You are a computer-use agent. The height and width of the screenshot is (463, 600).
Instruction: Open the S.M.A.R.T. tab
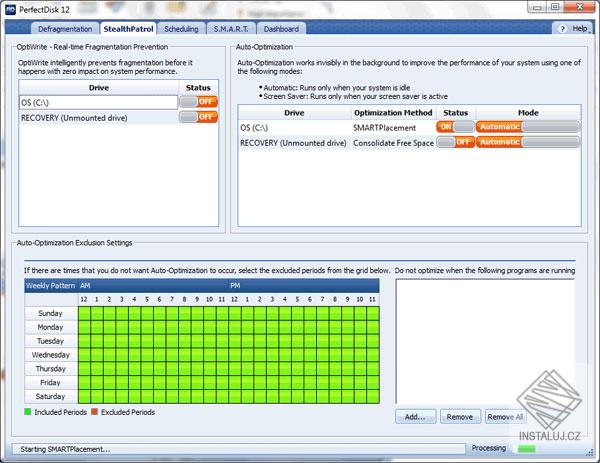click(231, 29)
